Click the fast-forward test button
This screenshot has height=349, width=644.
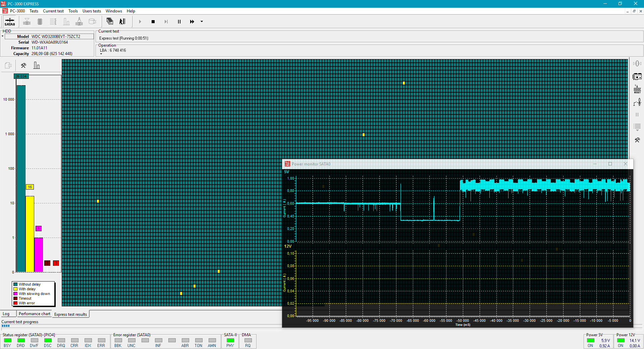pyautogui.click(x=192, y=22)
